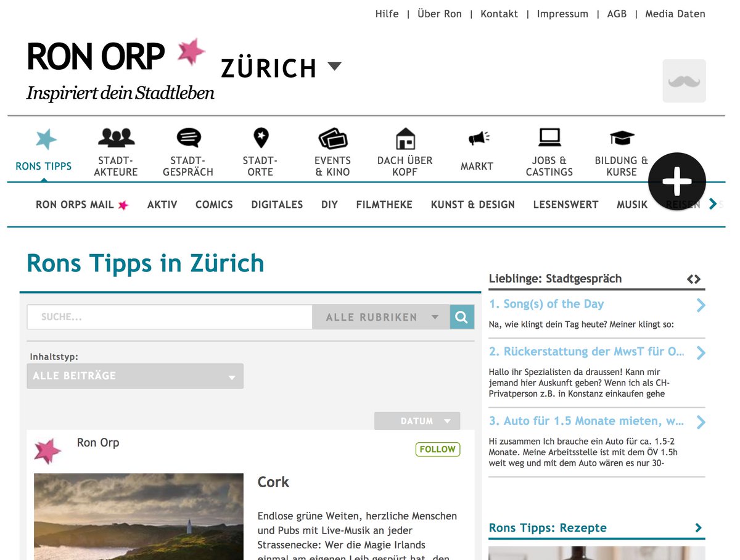The width and height of the screenshot is (740, 560).
Task: Open the Media Daten link
Action: coord(675,14)
